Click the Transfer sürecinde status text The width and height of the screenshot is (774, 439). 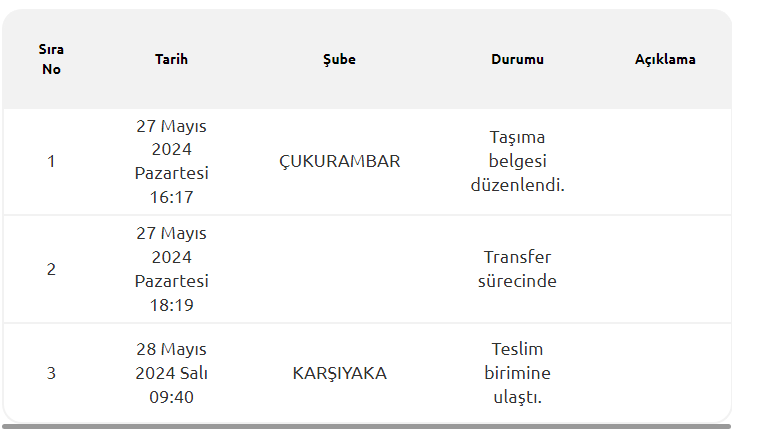[x=519, y=269]
